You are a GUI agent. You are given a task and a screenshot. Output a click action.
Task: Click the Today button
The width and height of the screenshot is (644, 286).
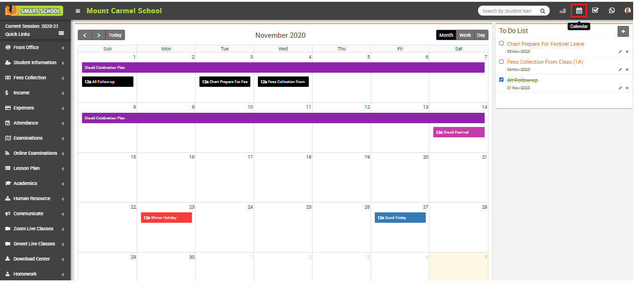pos(115,35)
